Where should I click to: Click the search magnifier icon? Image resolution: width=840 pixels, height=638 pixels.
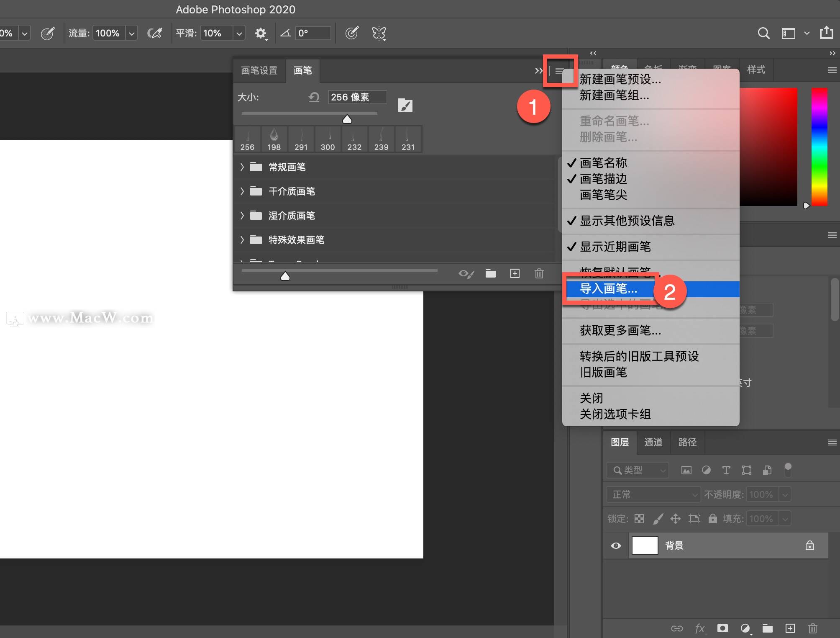[x=763, y=33]
